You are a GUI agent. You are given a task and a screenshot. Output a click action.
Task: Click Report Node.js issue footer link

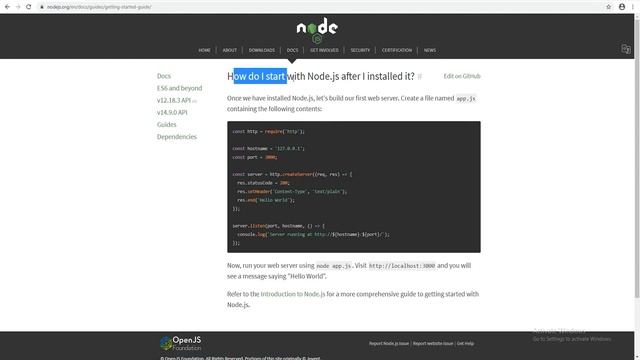point(389,344)
